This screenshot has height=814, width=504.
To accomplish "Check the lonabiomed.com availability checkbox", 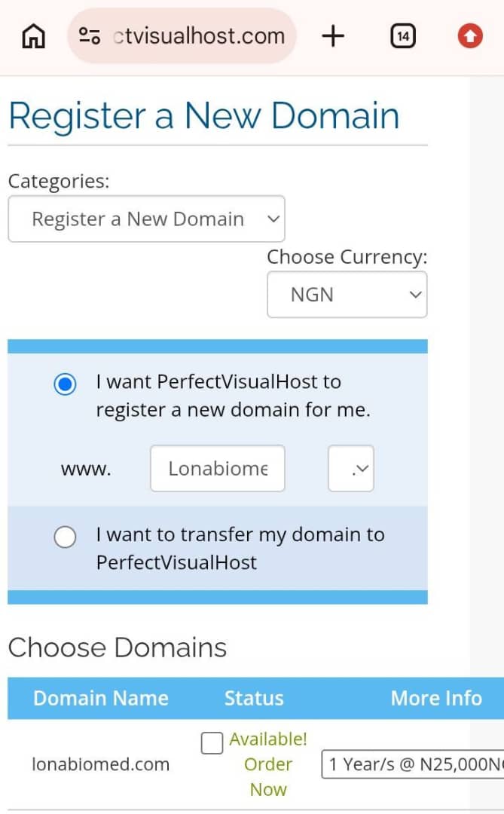I will tap(212, 743).
